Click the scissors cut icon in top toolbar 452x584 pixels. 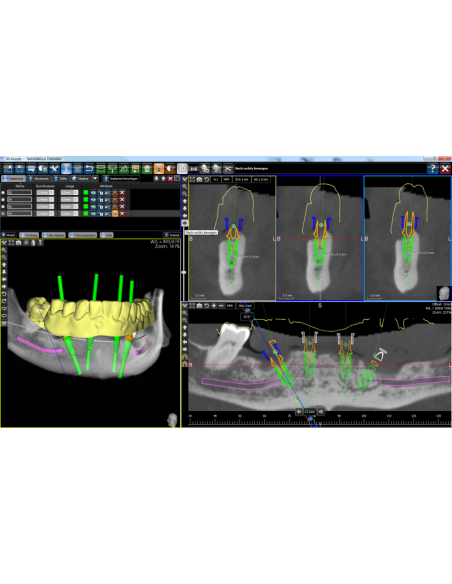coord(228,169)
